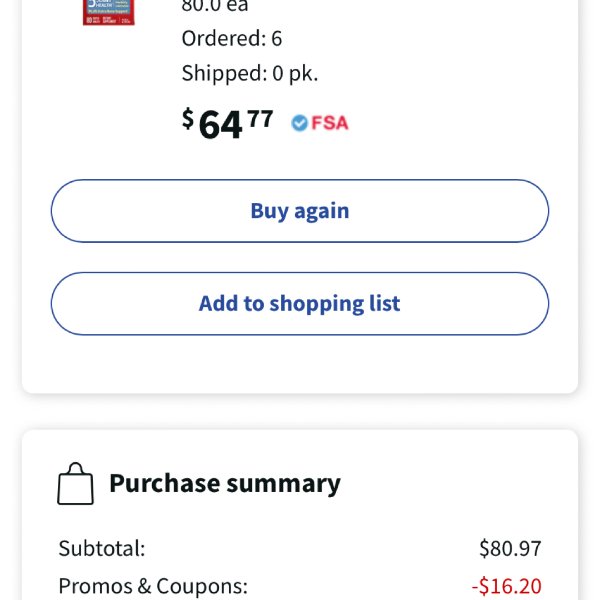Tap the 80.0 ea size text
This screenshot has width=600, height=600.
[215, 6]
